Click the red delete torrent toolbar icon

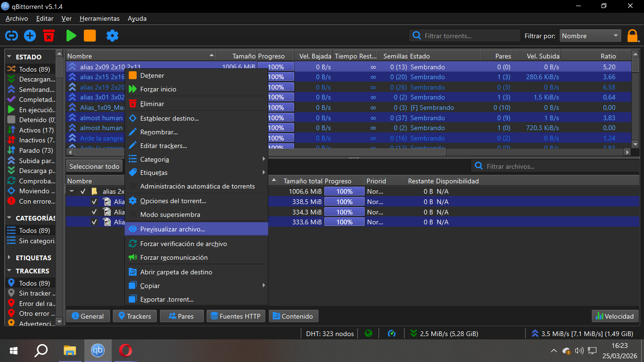[49, 35]
